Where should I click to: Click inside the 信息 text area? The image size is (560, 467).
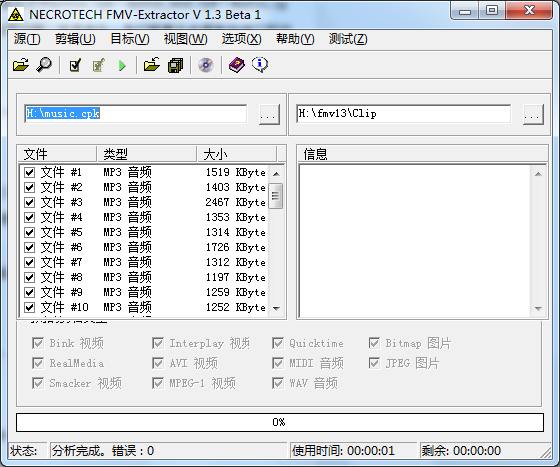click(414, 241)
